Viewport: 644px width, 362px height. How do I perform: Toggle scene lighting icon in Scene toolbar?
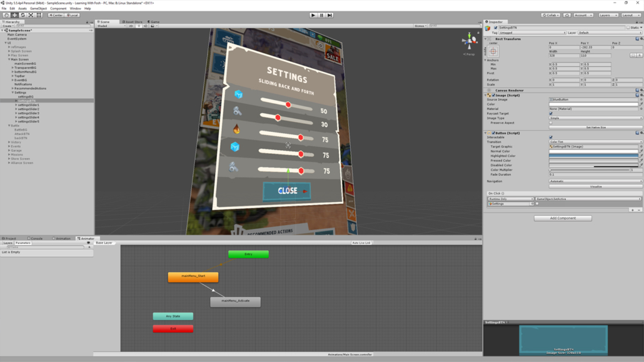point(139,26)
